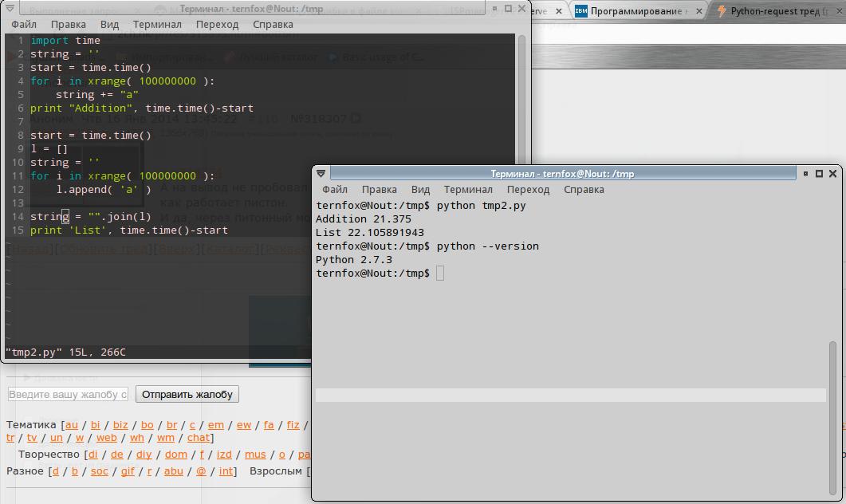Image resolution: width=846 pixels, height=504 pixels.
Task: Click the IBM favicon on the Программирование tab
Action: click(581, 11)
